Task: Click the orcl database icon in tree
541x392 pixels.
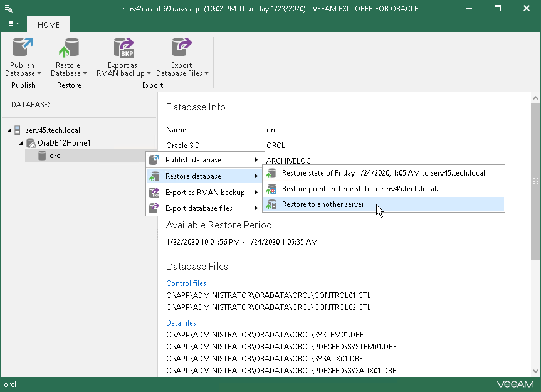Action: click(42, 156)
